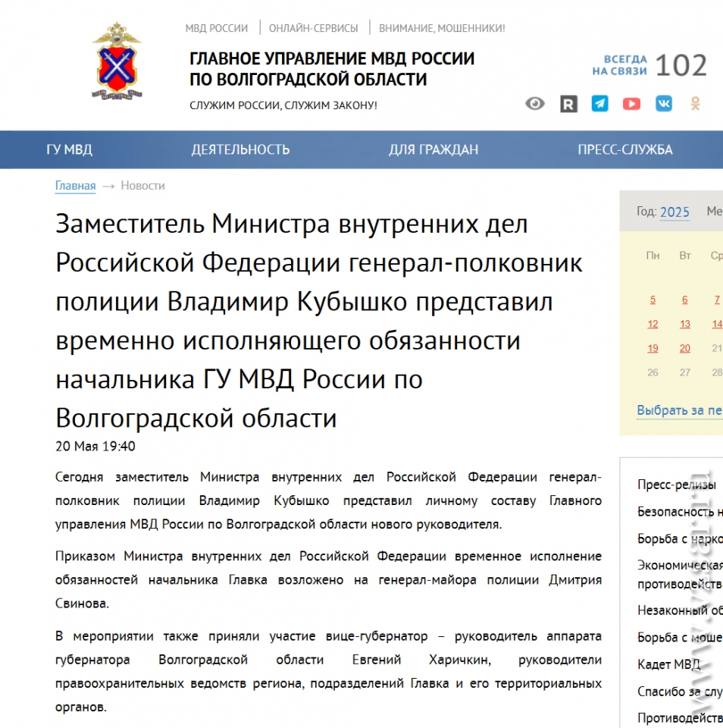The height and width of the screenshot is (728, 723).
Task: Select calendar date 5
Action: (653, 300)
